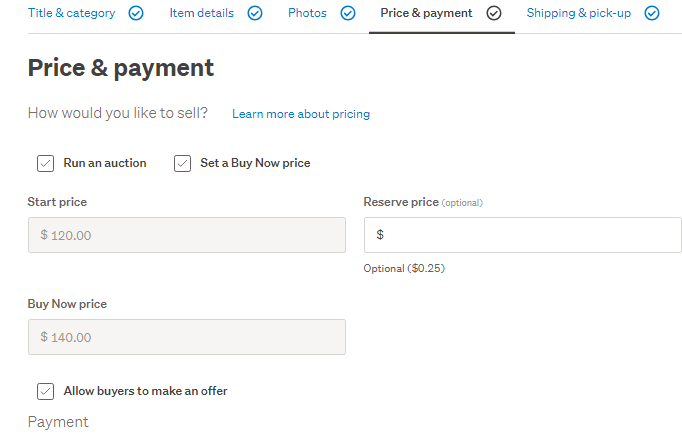Screen dimensions: 682x439
Task: Toggle the Run an auction checkbox
Action: [45, 163]
